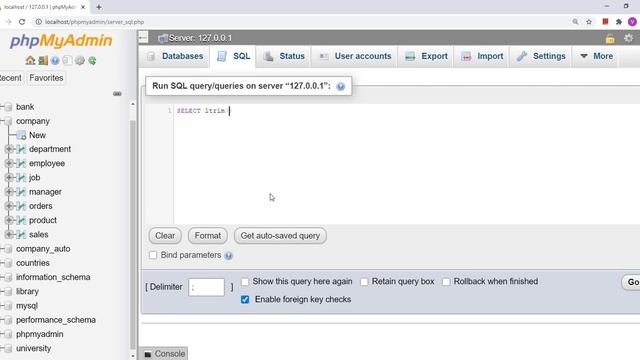Viewport: 640px width, 360px height.
Task: Click the log out door icon
Action: [43, 60]
